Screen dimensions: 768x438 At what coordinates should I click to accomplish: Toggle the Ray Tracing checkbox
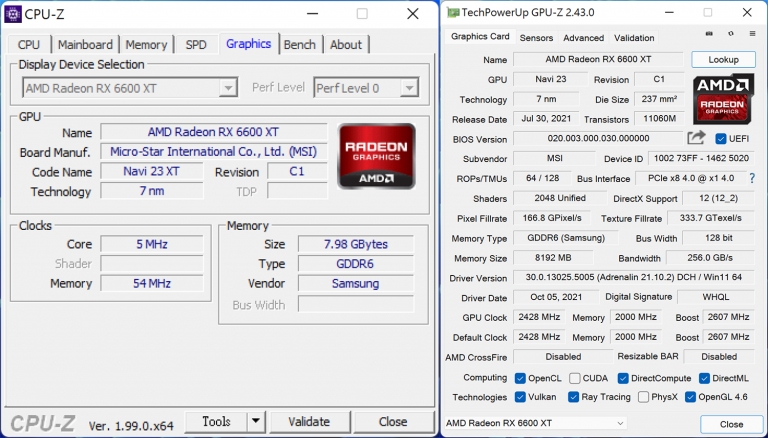click(x=574, y=397)
